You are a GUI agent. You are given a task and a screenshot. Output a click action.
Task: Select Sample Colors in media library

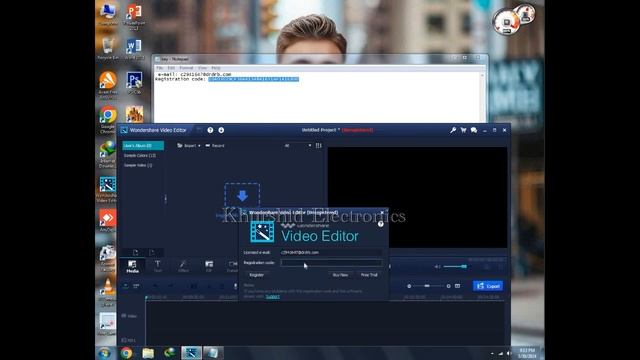click(x=140, y=156)
